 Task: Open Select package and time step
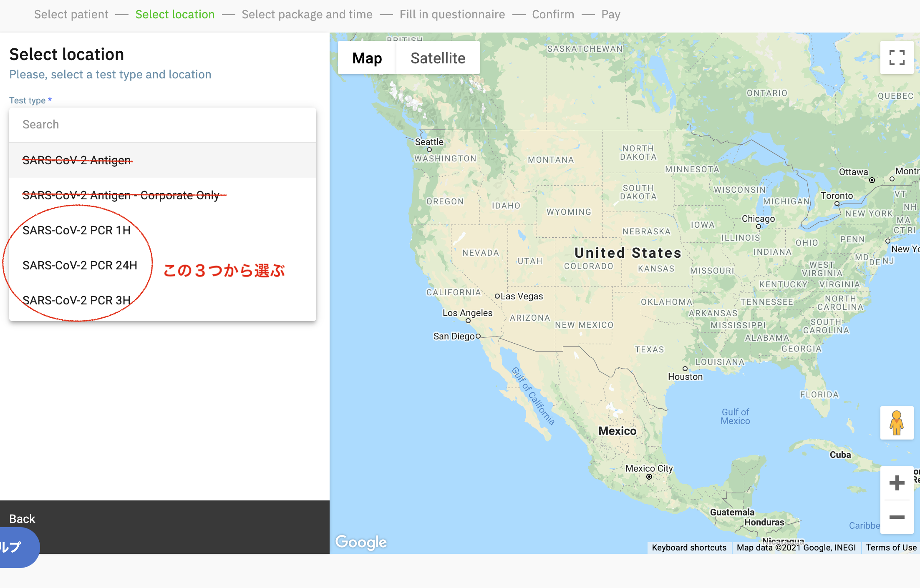(x=307, y=15)
